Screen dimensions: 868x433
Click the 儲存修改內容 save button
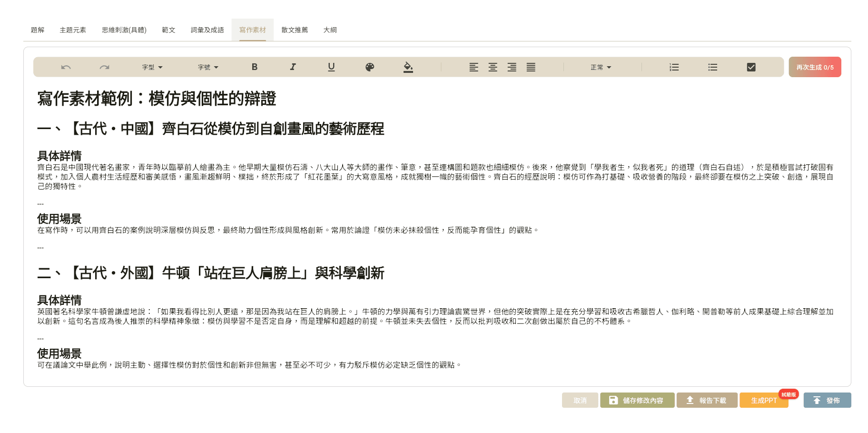[637, 400]
